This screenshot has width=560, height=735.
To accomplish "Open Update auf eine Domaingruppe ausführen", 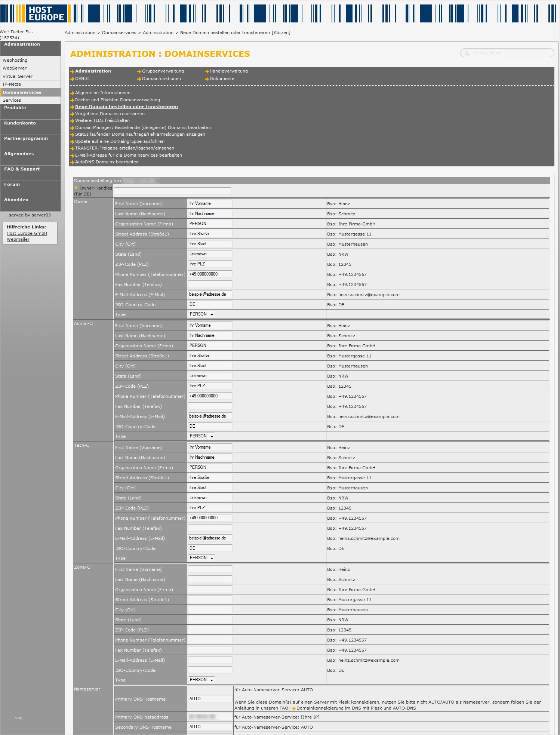I will click(x=120, y=141).
